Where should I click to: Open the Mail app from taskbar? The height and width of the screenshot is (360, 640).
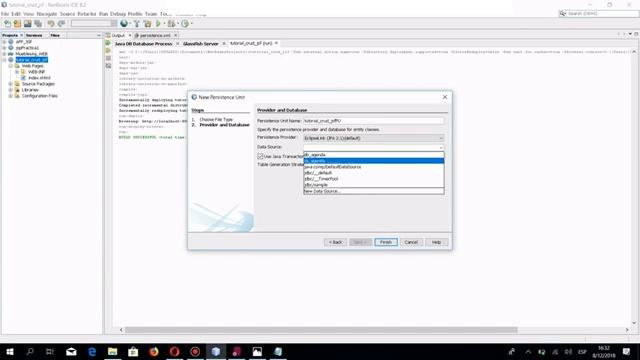click(x=71, y=351)
